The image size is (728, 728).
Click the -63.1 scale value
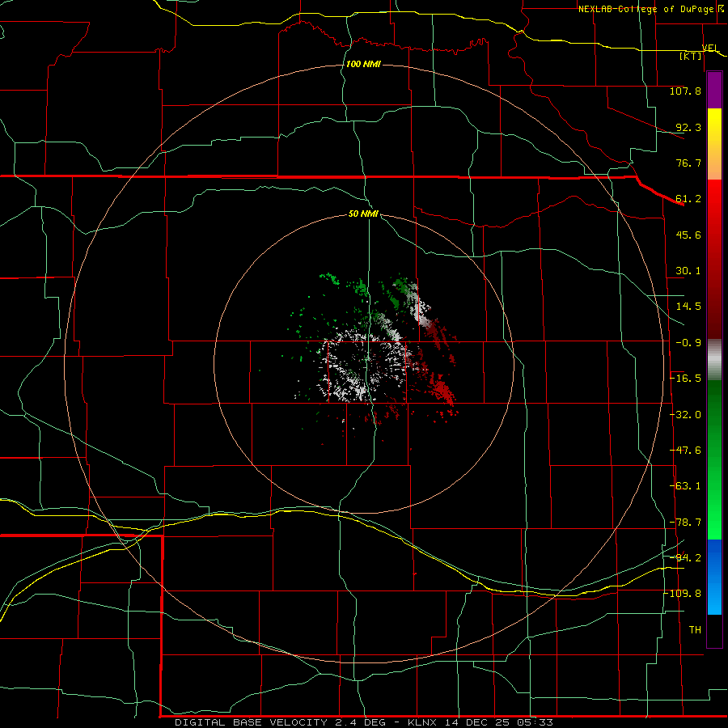[685, 486]
